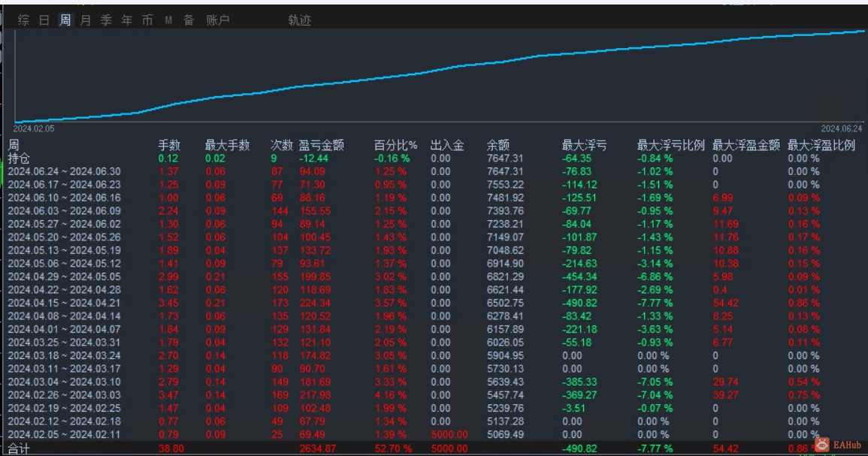Click the 最大浮盈比例 column header
868x456 pixels.
tap(821, 145)
